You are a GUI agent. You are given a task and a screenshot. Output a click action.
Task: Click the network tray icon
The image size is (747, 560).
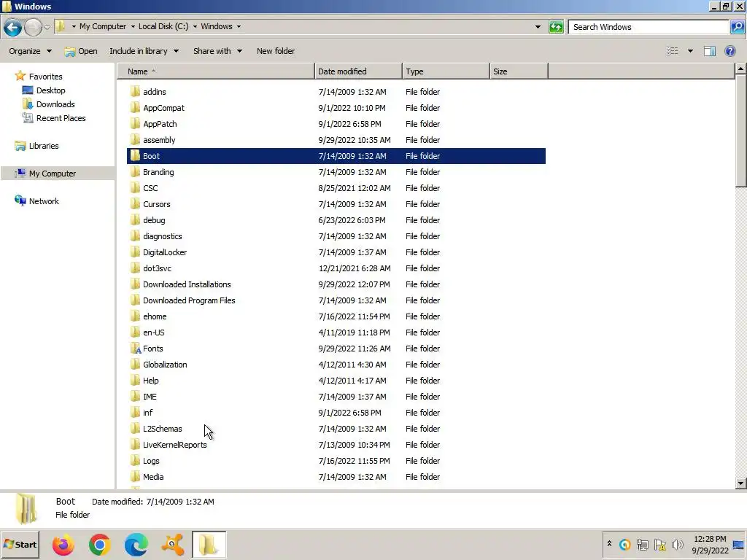tap(642, 544)
